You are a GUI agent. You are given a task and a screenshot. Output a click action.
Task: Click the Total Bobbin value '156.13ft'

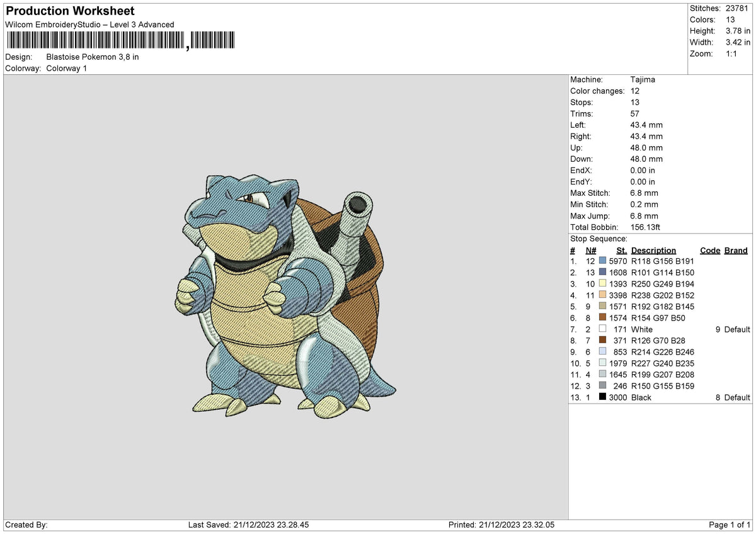click(x=645, y=227)
